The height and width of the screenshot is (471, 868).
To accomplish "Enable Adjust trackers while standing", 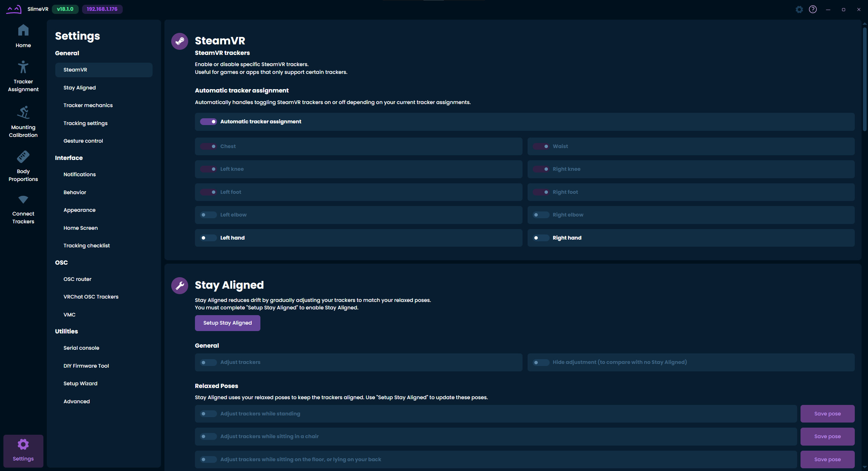I will [208, 413].
